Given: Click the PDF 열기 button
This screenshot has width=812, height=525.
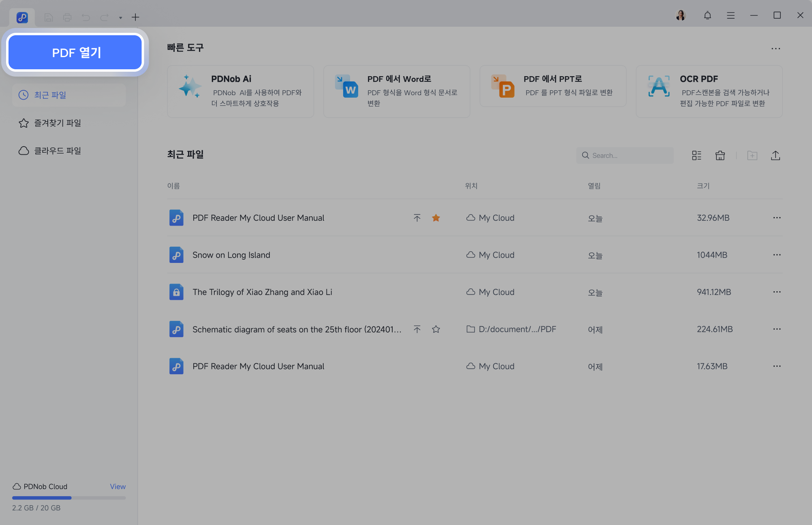Looking at the screenshot, I should [x=75, y=52].
